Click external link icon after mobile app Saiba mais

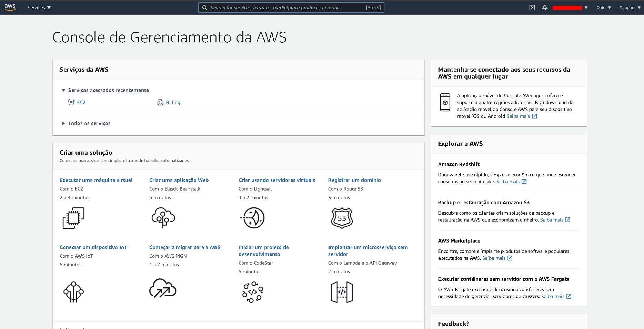click(534, 116)
